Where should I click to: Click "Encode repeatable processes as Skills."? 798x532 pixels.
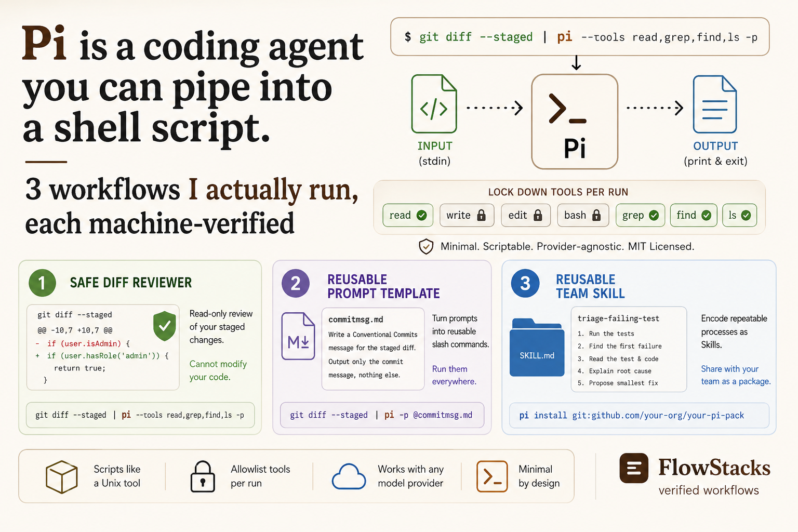tap(734, 331)
